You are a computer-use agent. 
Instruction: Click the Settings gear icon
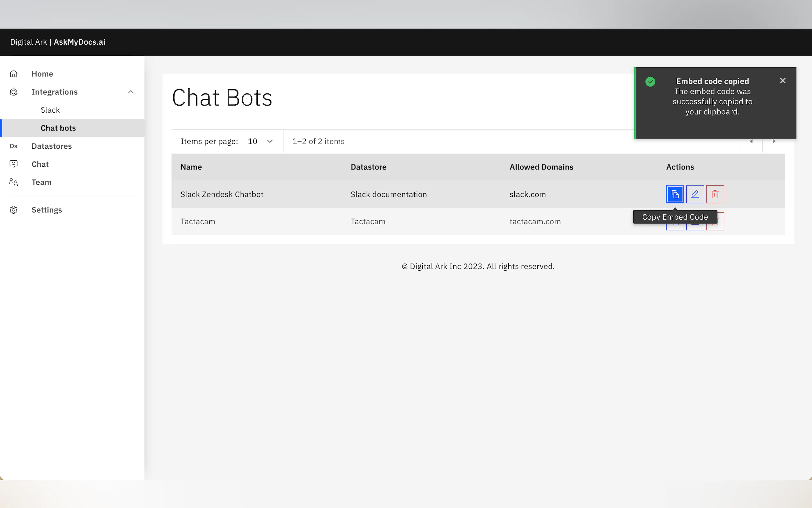click(13, 210)
